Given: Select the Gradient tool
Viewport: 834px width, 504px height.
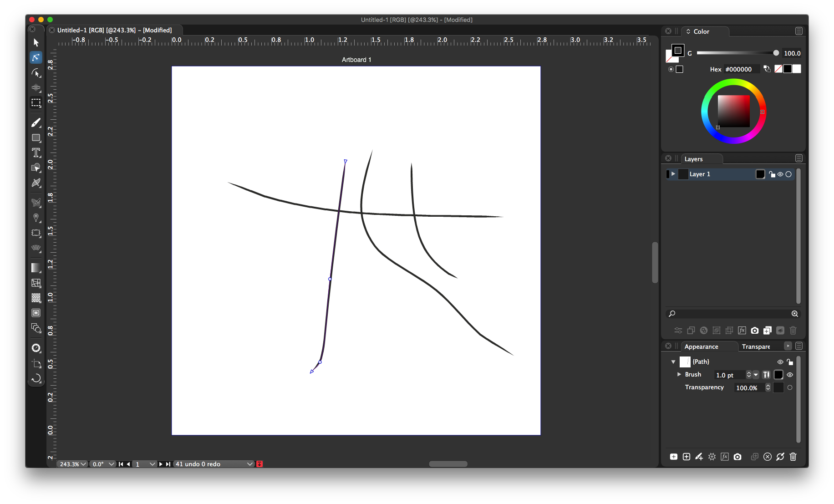Looking at the screenshot, I should pyautogui.click(x=36, y=268).
